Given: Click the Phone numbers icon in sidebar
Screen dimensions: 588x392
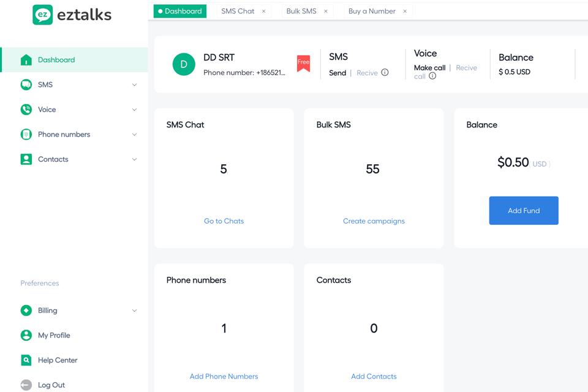Looking at the screenshot, I should 26,134.
